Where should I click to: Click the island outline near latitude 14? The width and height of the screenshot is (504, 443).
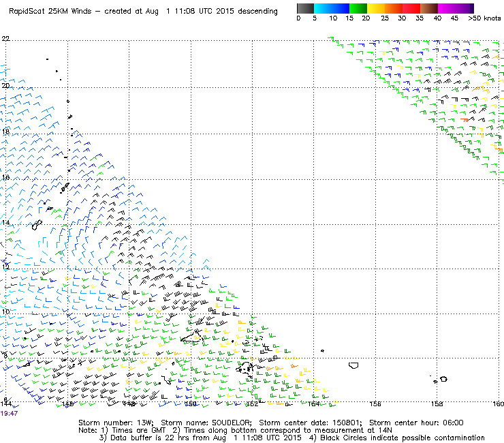(37, 224)
